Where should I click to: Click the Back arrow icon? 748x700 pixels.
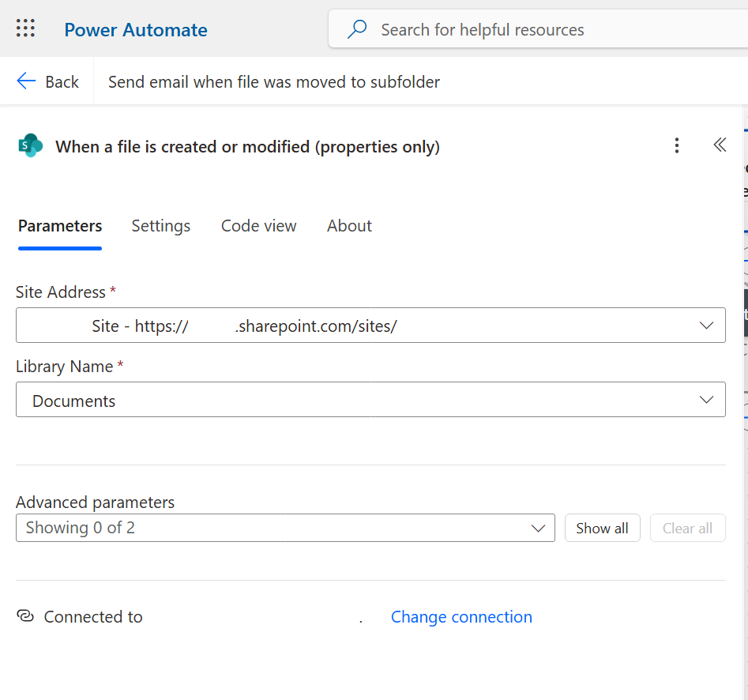click(26, 81)
